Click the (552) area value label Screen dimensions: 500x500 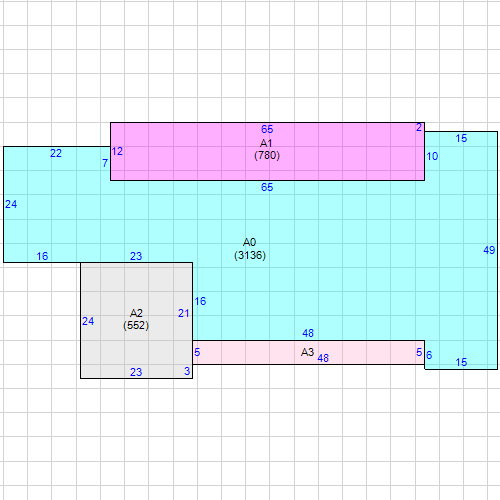coord(136,325)
